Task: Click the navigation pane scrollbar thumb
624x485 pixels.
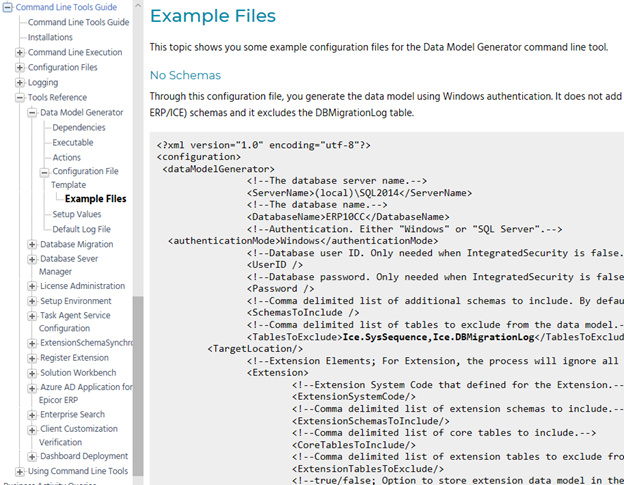Action: tap(138, 386)
